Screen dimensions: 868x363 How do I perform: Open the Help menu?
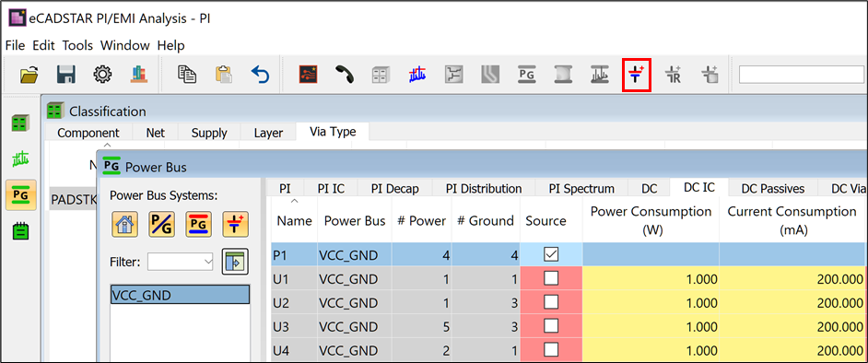(171, 45)
